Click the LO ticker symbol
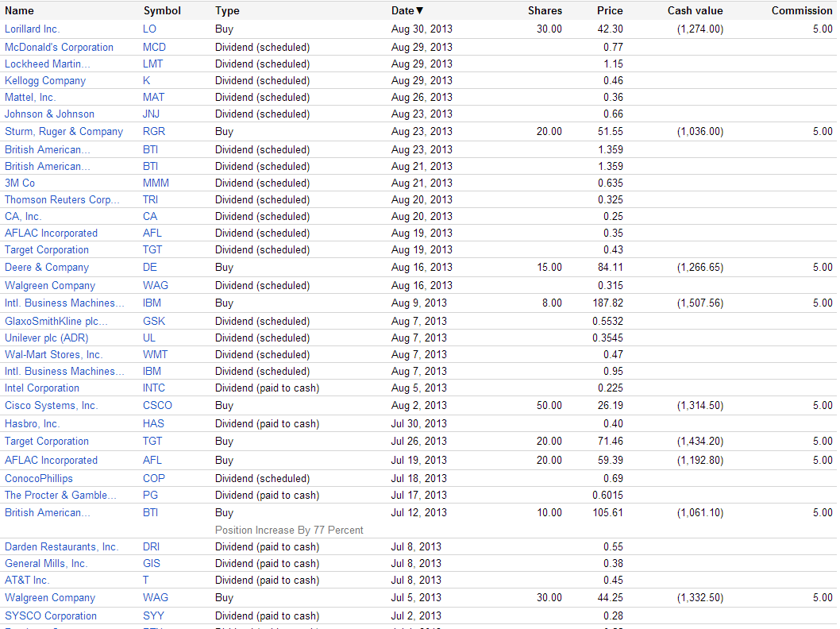 149,29
